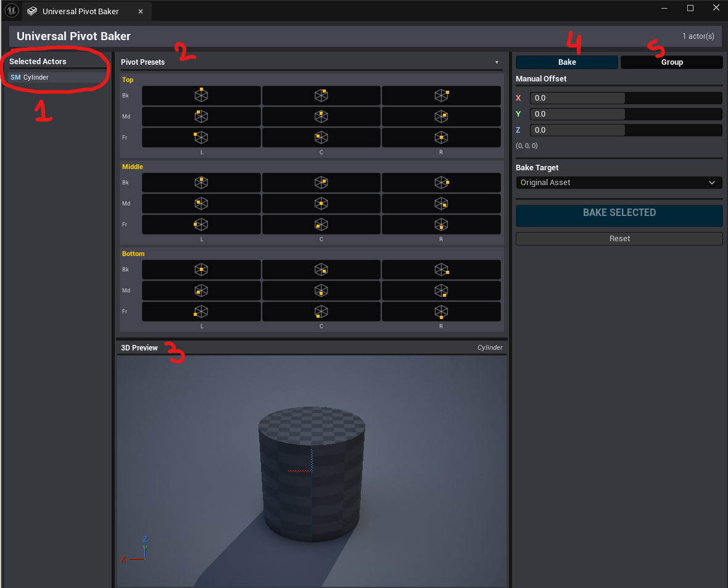Click the '1 actor(s)' count text
This screenshot has height=588, width=728.
[698, 36]
